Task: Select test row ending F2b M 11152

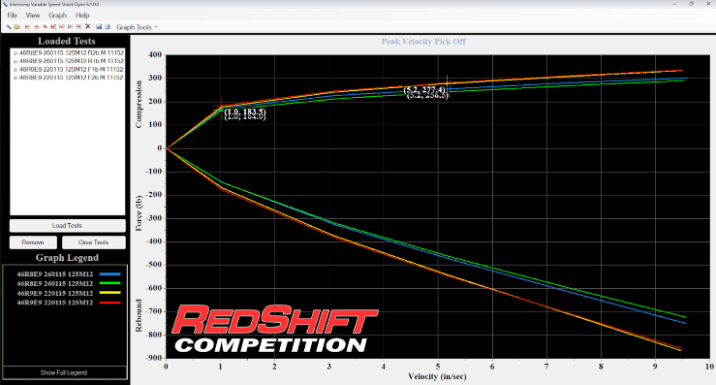Action: 71,78
